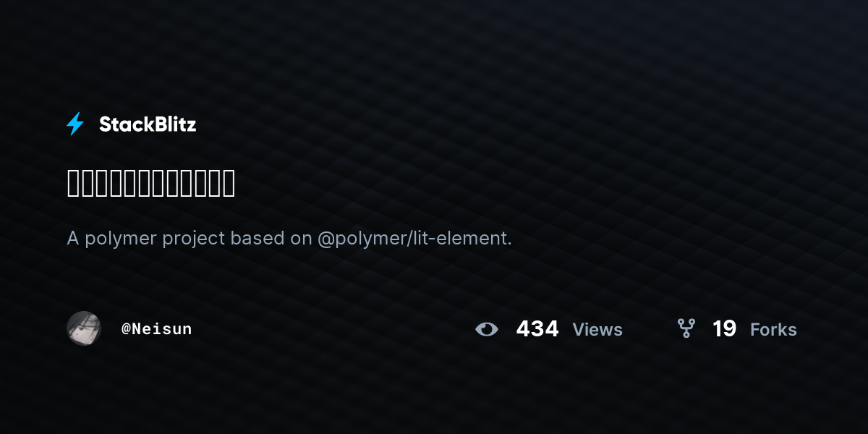Click the blue StackBlitz lightning bolt icon
The height and width of the screenshot is (434, 868).
pos(75,124)
